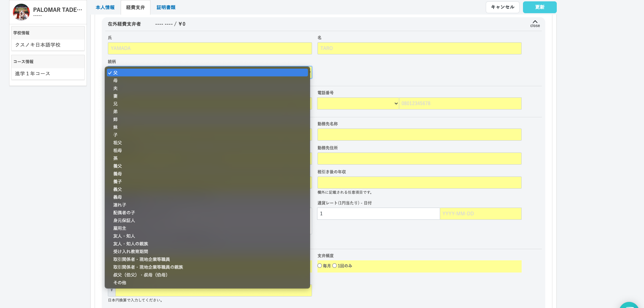This screenshot has width=644, height=308.
Task: Choose 連れ子 in the relationship list
Action: click(207, 205)
